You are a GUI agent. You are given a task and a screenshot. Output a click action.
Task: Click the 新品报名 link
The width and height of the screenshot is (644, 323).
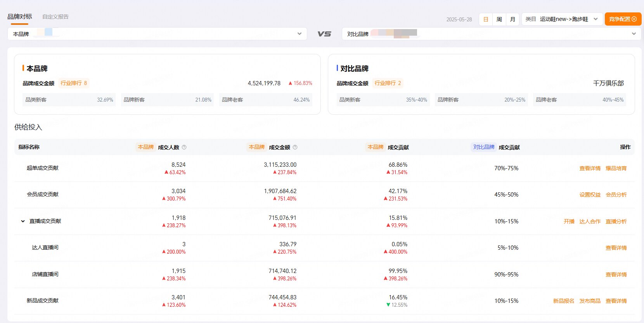click(564, 301)
